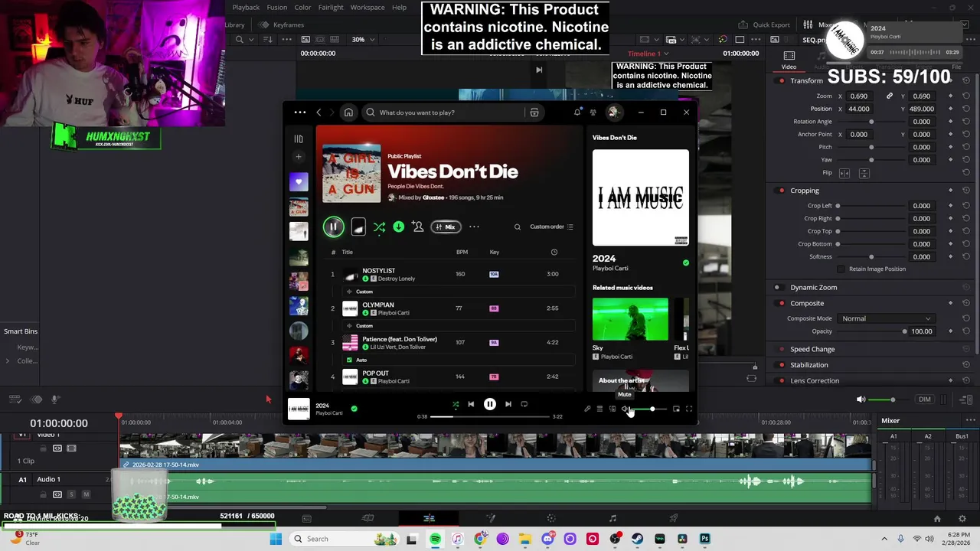Open Liked Songs heart tile in sidebar
980x551 pixels.
click(x=299, y=182)
